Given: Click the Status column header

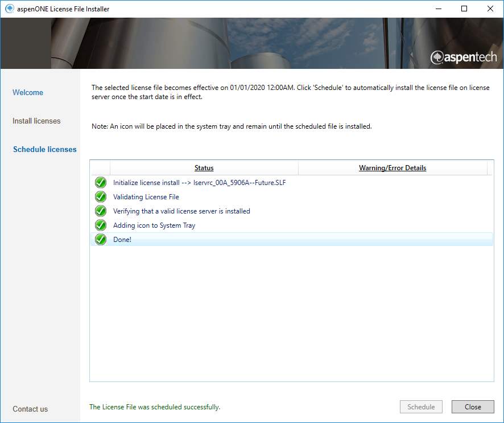Looking at the screenshot, I should pos(204,168).
